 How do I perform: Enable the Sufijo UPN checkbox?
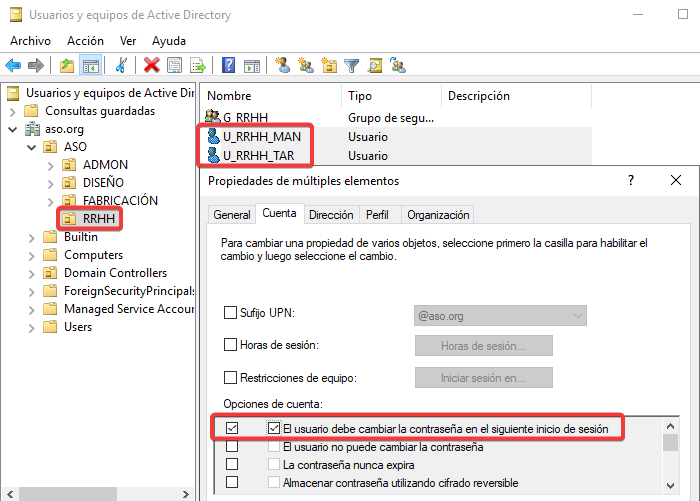coord(231,314)
